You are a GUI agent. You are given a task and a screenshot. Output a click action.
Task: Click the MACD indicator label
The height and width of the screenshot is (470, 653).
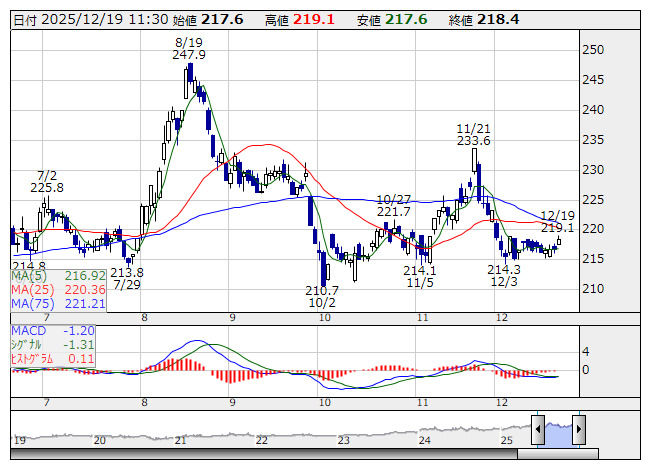click(x=28, y=330)
